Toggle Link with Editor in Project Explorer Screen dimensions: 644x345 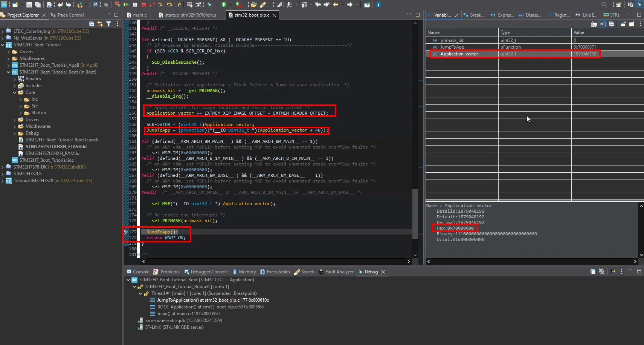100,24
